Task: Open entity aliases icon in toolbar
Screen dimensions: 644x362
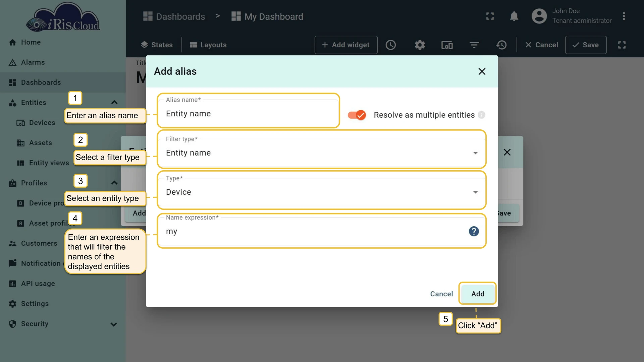Action: click(x=447, y=45)
